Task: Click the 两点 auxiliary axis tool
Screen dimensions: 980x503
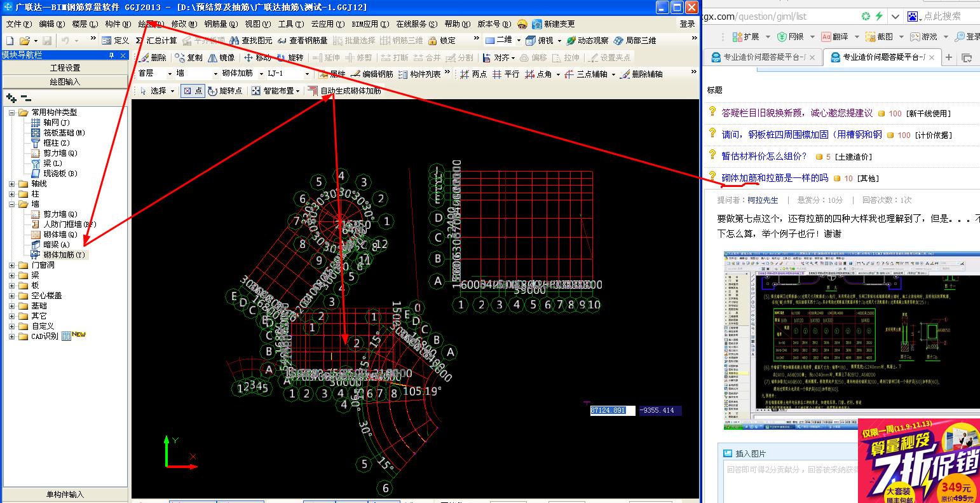Action: pos(473,74)
